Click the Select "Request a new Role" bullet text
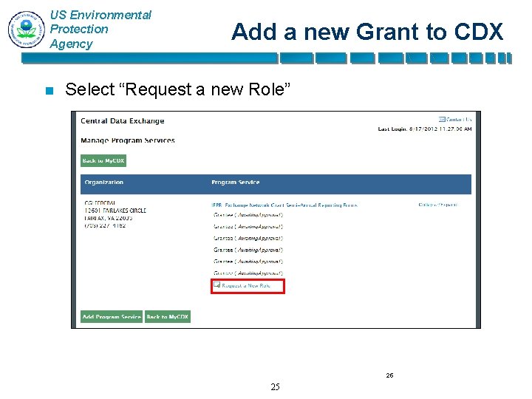This screenshot has height=399, width=532. click(x=178, y=89)
